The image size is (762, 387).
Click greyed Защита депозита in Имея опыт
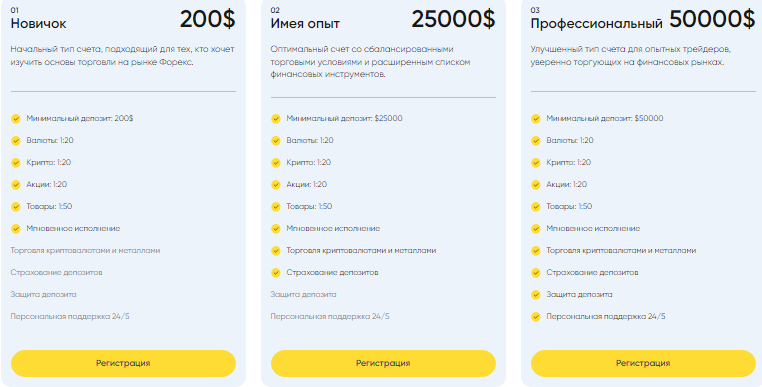tap(303, 295)
